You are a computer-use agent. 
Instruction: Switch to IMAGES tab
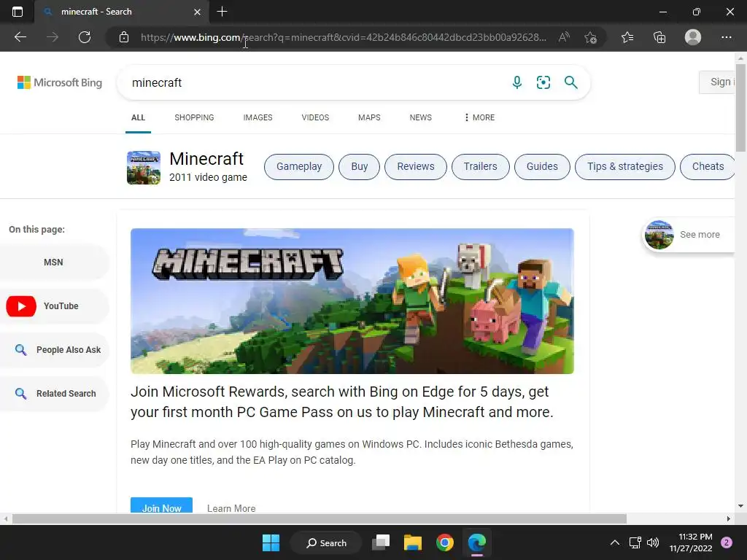point(258,117)
